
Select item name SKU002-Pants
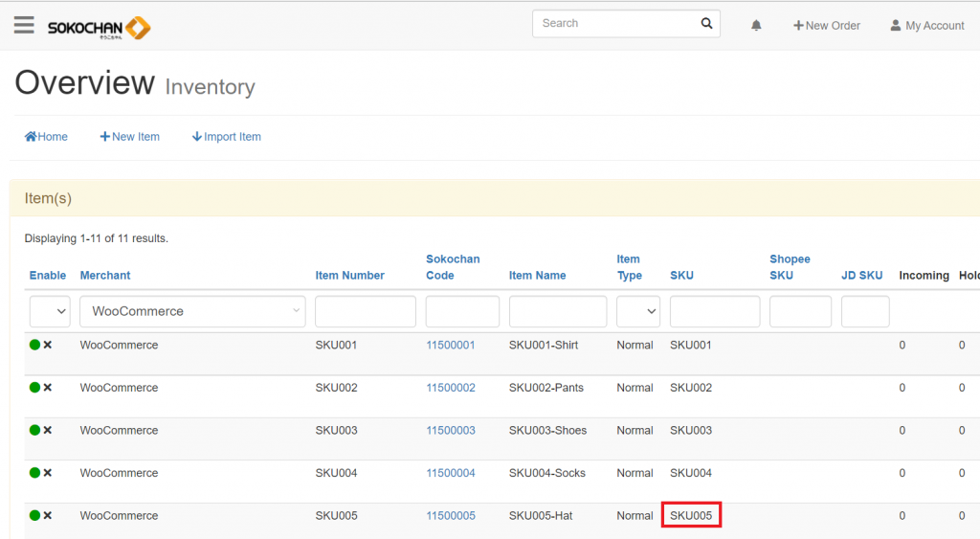(546, 388)
